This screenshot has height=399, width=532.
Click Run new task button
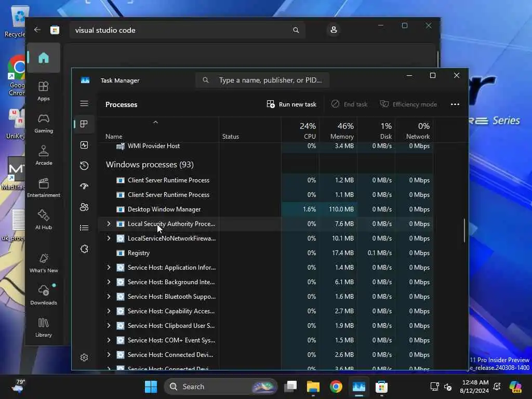291,104
